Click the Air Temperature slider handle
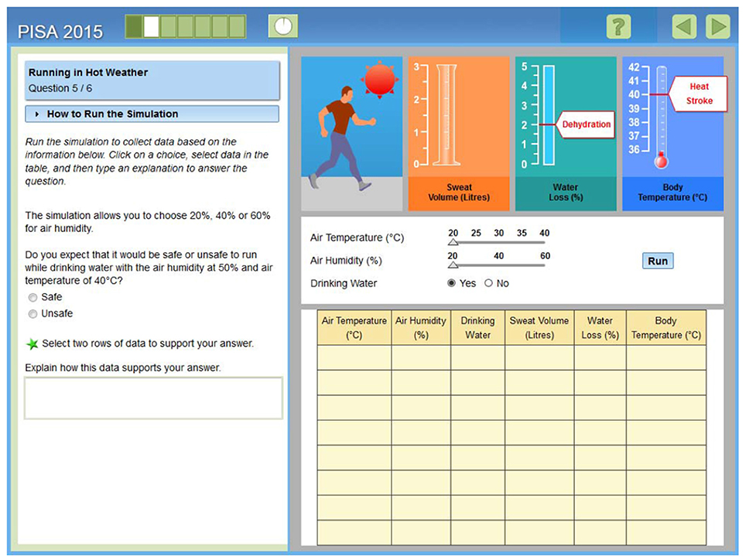This screenshot has height=560, width=746. [x=453, y=242]
